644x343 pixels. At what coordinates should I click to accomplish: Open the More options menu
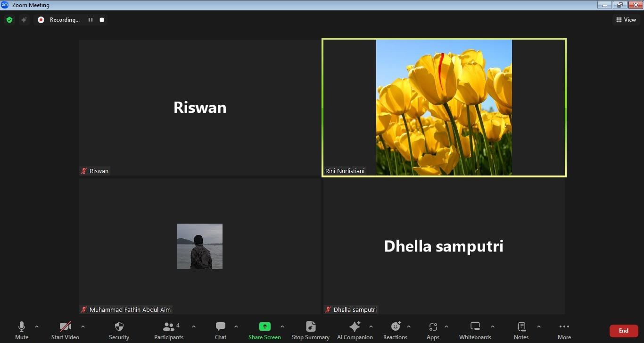tap(564, 330)
